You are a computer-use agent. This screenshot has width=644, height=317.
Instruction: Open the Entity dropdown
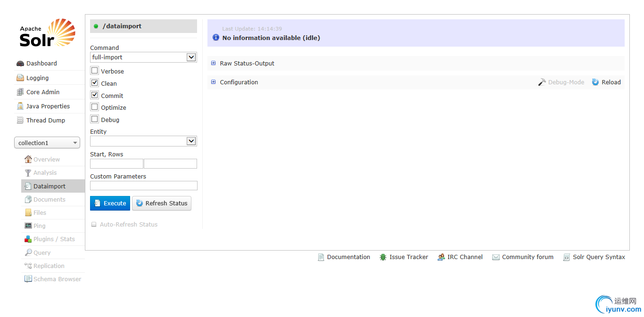(143, 141)
